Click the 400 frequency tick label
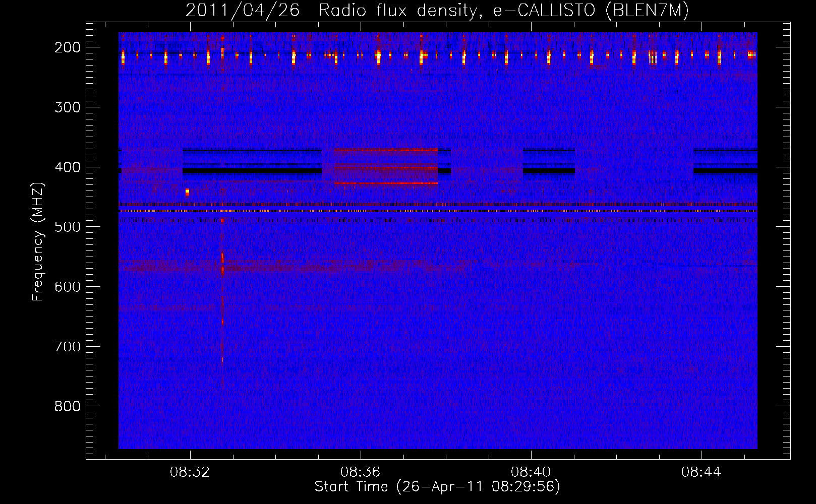This screenshot has width=816, height=504. click(68, 167)
